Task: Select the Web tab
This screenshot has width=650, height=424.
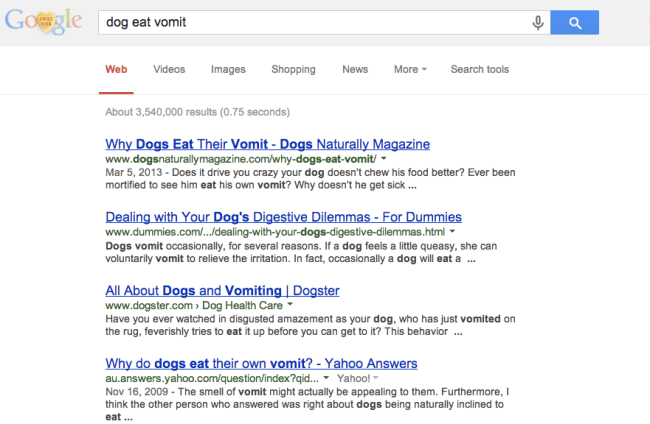Action: 116,70
